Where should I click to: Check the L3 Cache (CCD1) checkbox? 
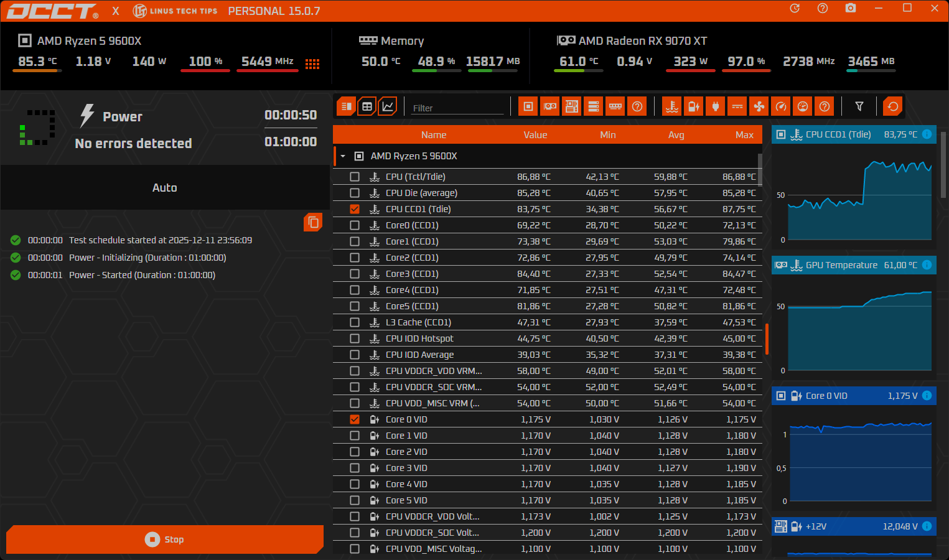[355, 322]
